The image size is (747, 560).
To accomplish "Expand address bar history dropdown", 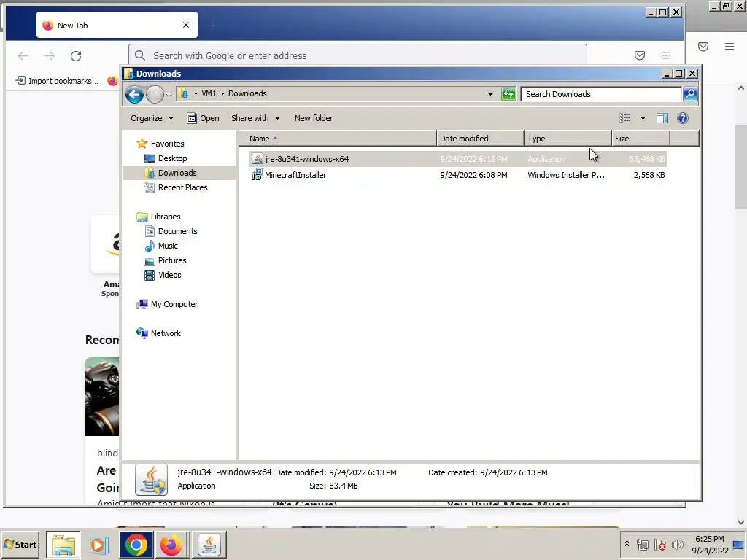I will point(490,94).
